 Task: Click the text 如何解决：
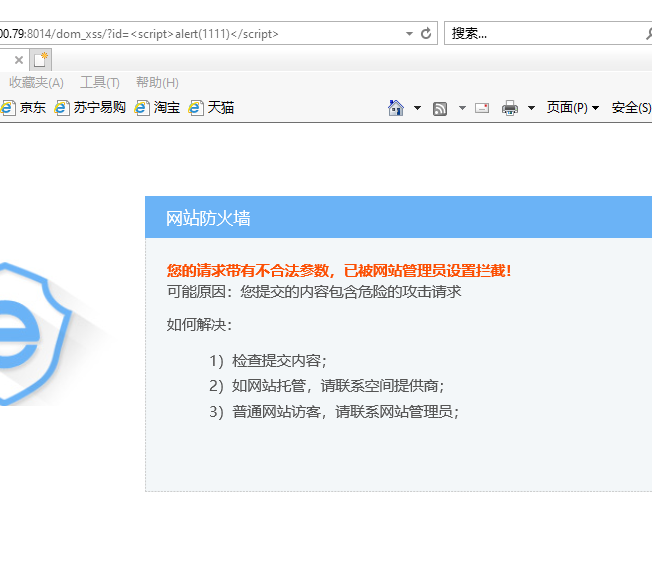pyautogui.click(x=199, y=325)
